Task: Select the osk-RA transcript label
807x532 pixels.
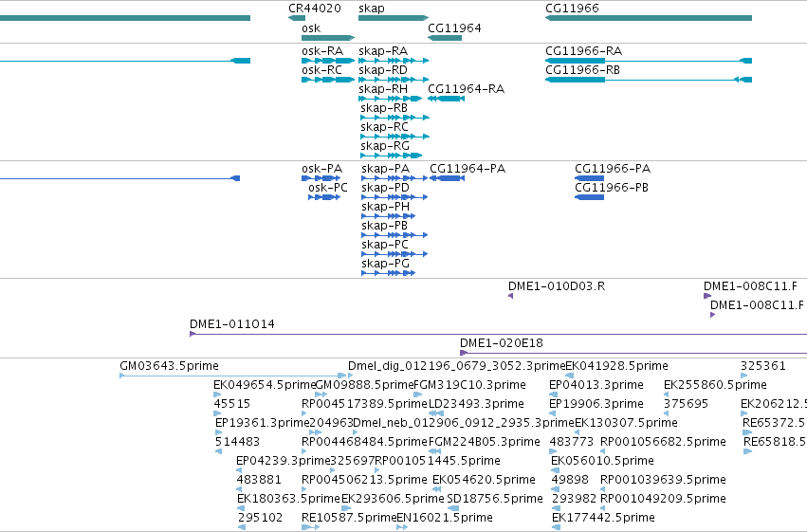Action: [x=322, y=51]
